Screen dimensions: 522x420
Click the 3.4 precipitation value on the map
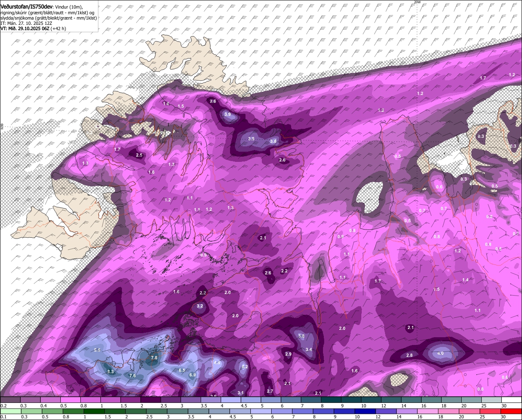[309, 349]
